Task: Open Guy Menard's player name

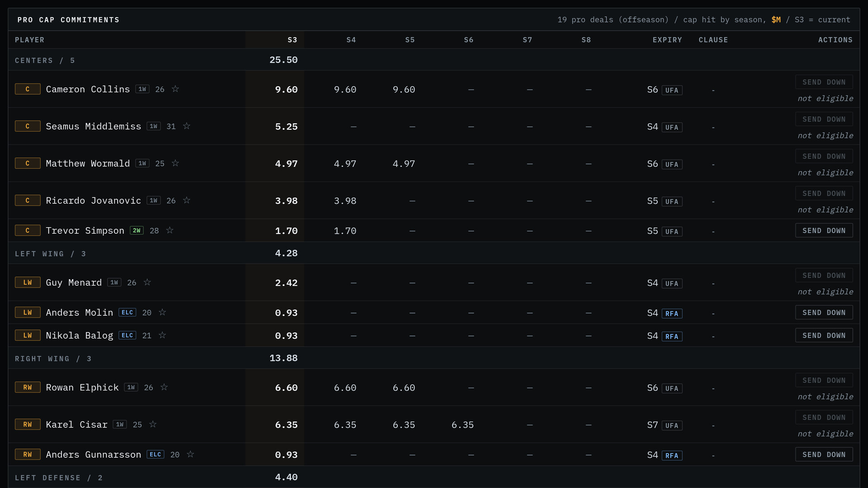Action: click(x=74, y=282)
